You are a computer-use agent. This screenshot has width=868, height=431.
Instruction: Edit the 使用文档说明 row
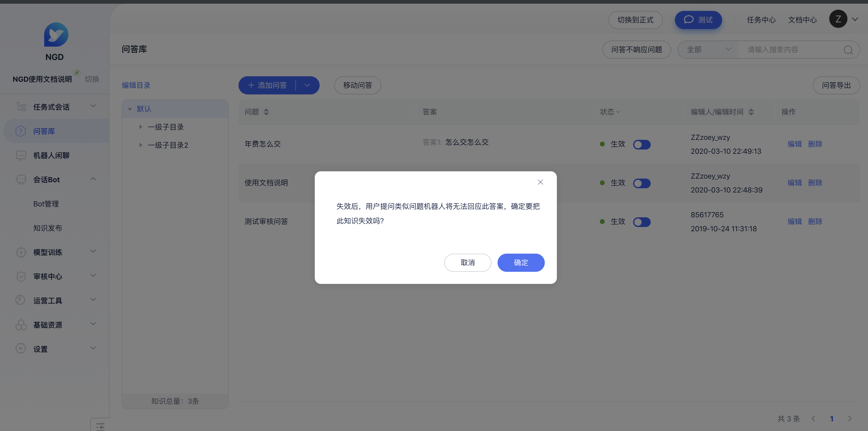(x=794, y=183)
